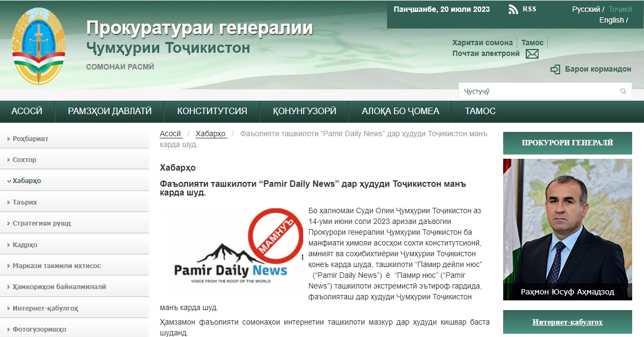Click the date Панҷшанбе, 20 июли 2023
The image size is (644, 337).
click(x=441, y=9)
